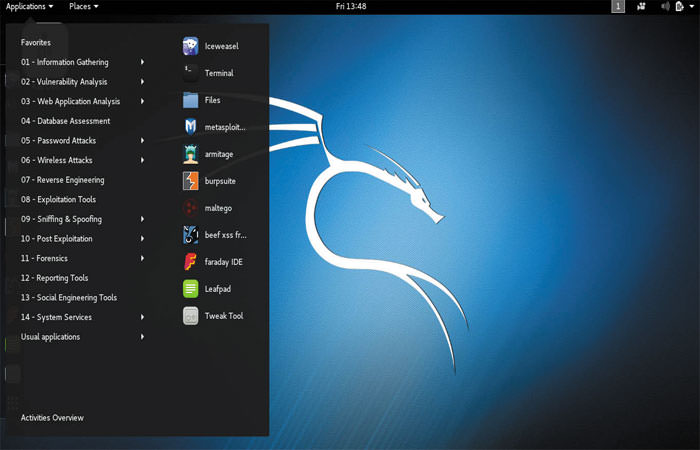
Task: Open Tweak Tool from favorites
Action: coord(191,316)
